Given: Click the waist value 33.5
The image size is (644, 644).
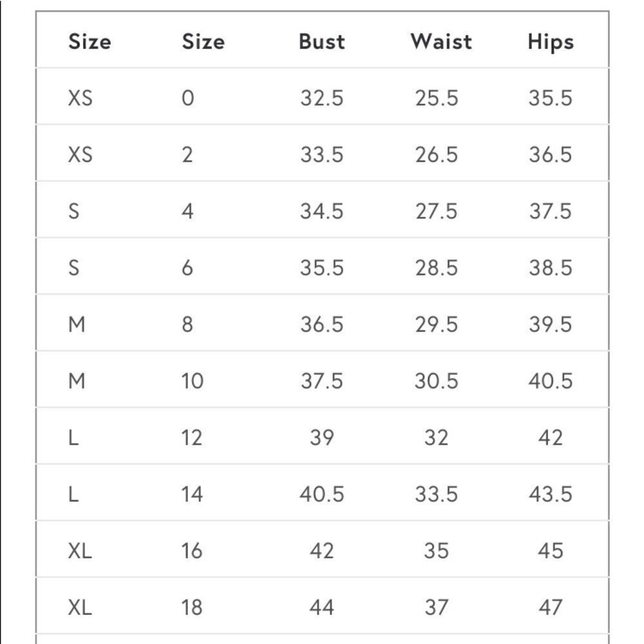Looking at the screenshot, I should [x=436, y=494].
